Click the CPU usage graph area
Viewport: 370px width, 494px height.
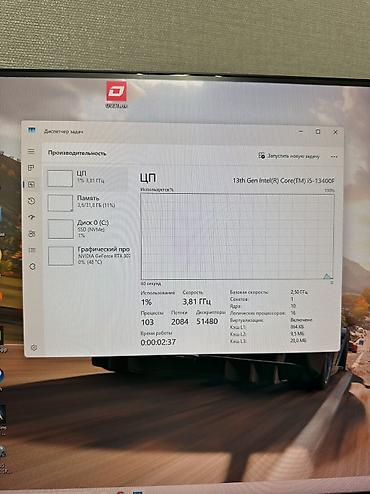tap(237, 236)
